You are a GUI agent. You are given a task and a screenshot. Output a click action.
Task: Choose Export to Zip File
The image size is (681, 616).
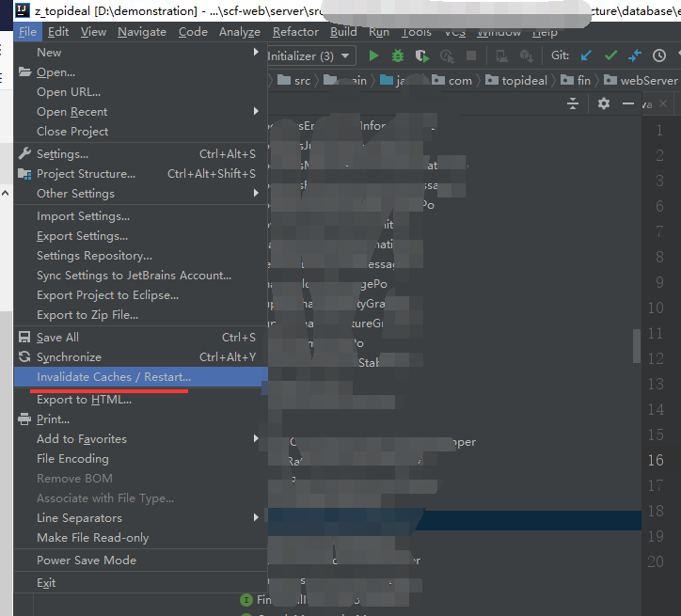(141, 315)
